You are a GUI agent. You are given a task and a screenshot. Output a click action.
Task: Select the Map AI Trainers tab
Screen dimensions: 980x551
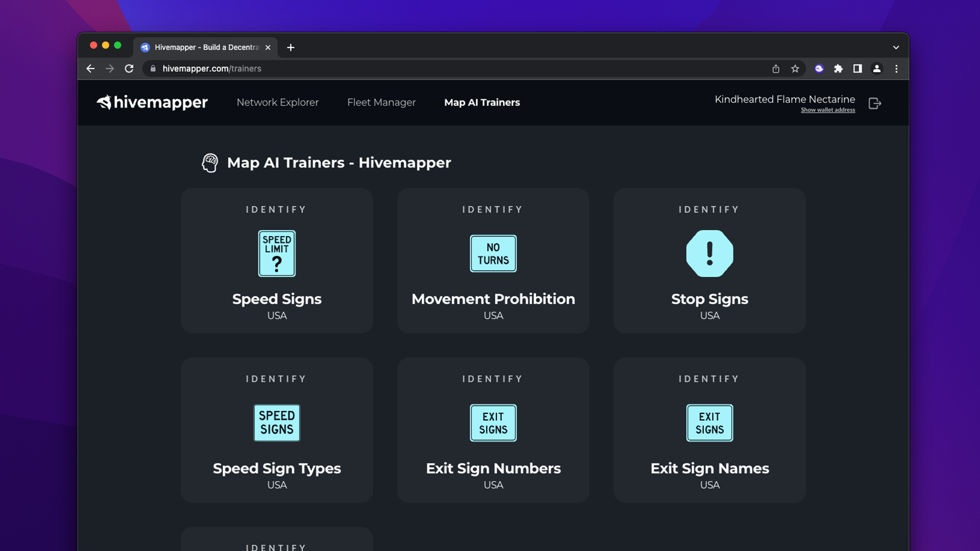point(482,103)
